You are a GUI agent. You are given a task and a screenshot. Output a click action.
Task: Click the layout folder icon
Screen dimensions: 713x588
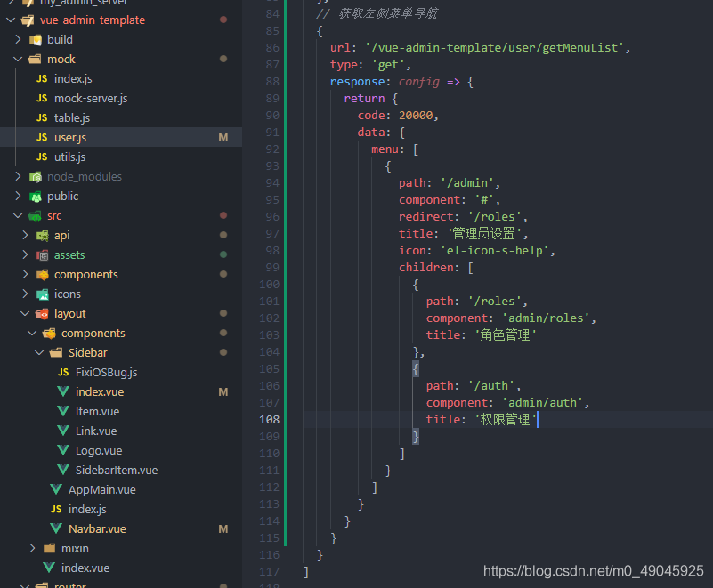[x=43, y=313]
